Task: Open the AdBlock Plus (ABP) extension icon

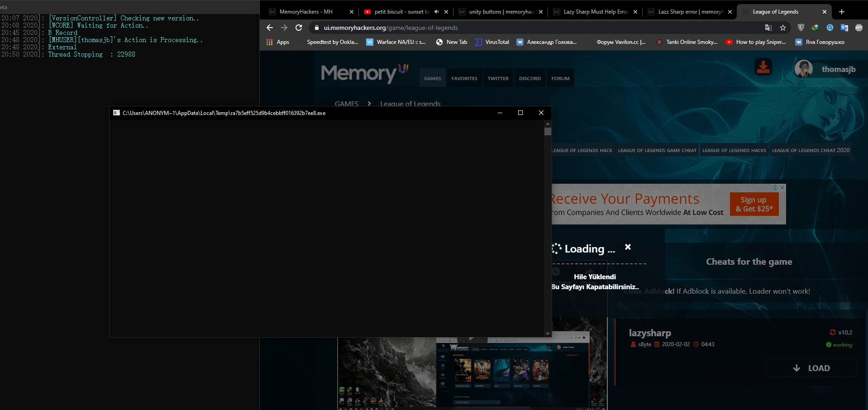Action: click(859, 28)
